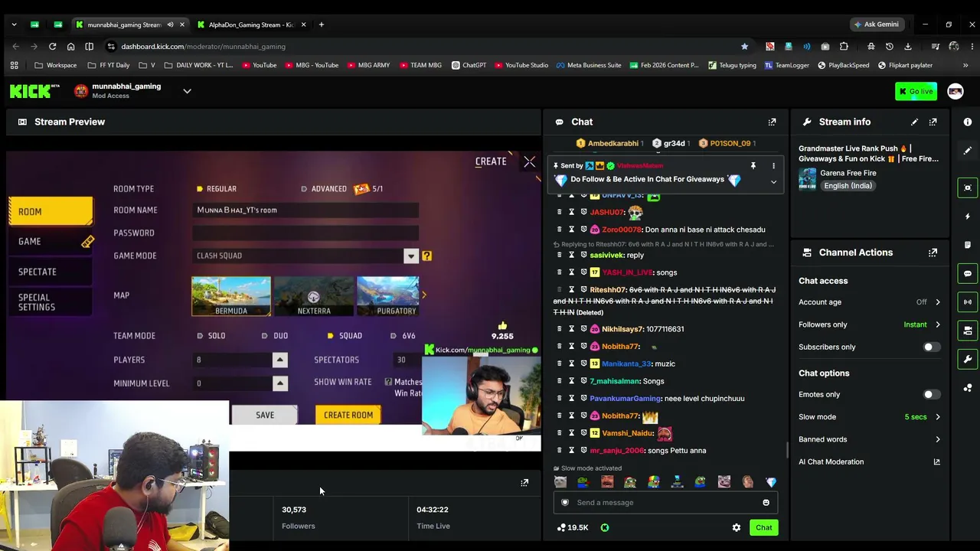Open Slow mode options

tap(870, 417)
